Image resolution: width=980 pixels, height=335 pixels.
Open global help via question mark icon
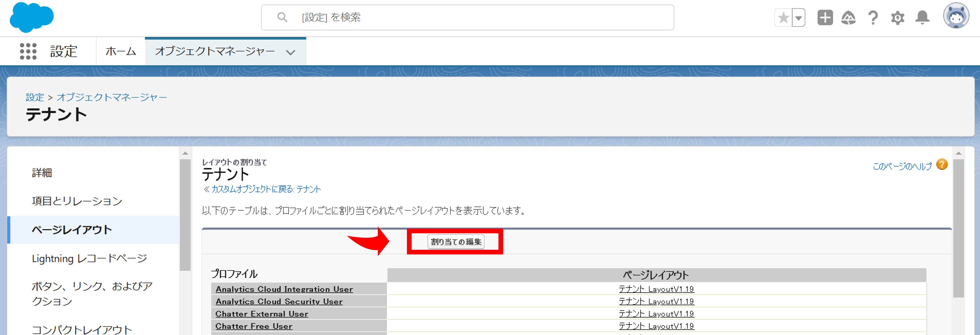pos(873,17)
